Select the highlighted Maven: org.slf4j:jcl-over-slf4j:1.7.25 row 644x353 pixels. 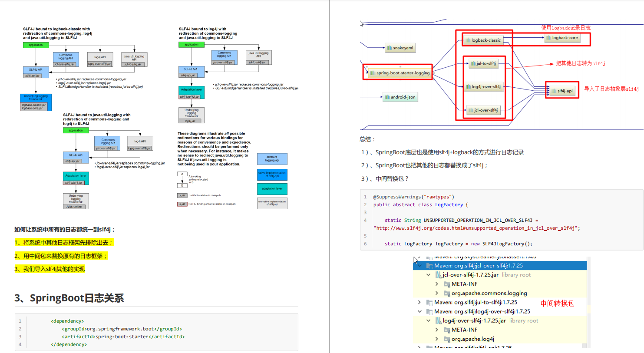click(500, 266)
